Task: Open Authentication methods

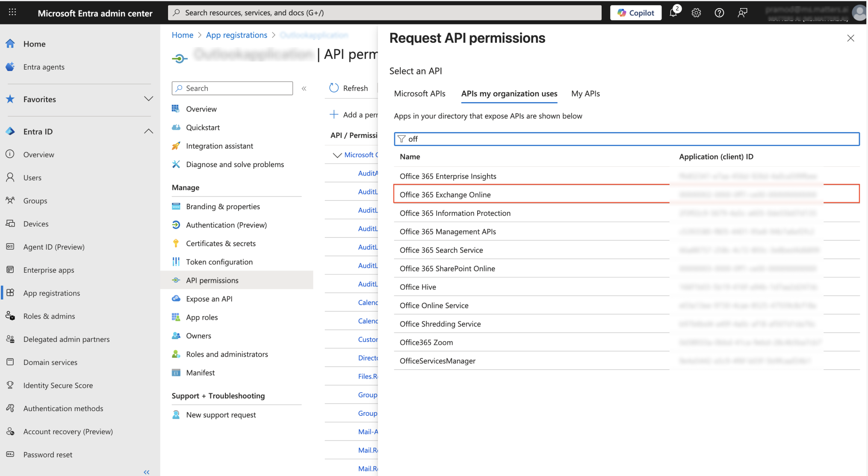Action: [x=63, y=408]
